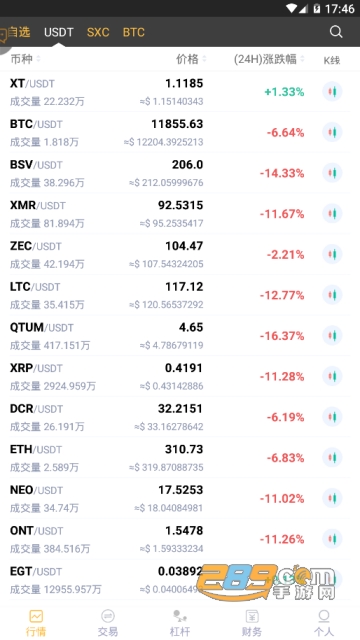Screen dimensions: 360x640
Task: Switch to the SXC market tab
Action: coord(98,32)
